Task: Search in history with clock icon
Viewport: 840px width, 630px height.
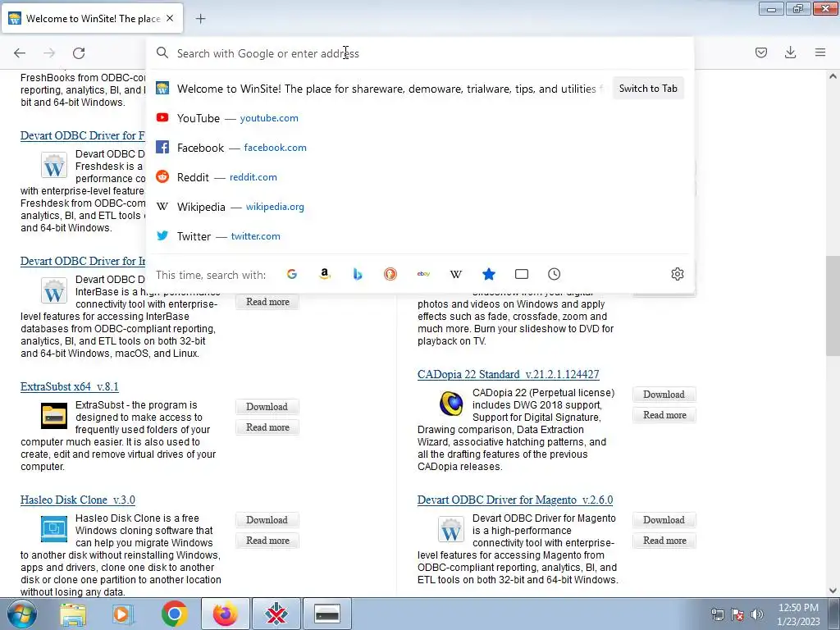Action: click(x=554, y=274)
